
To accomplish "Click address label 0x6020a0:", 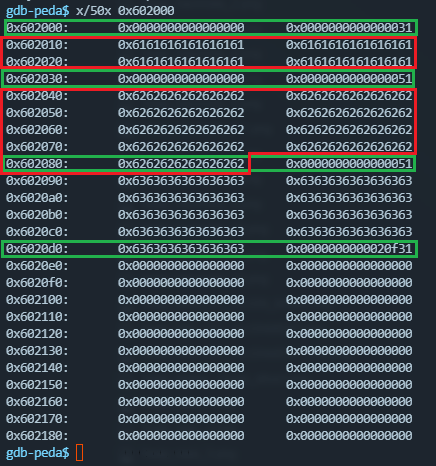I will (37, 198).
